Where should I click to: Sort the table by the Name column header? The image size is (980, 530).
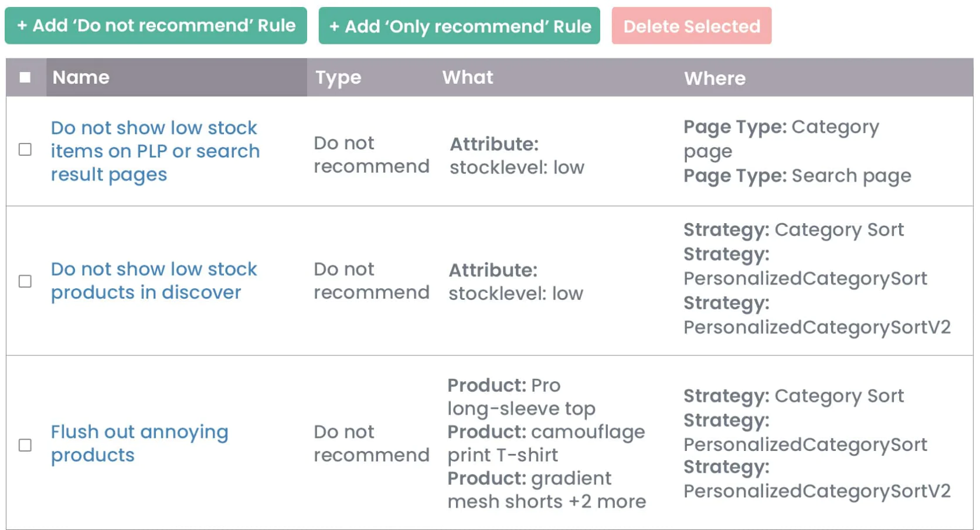tap(81, 77)
